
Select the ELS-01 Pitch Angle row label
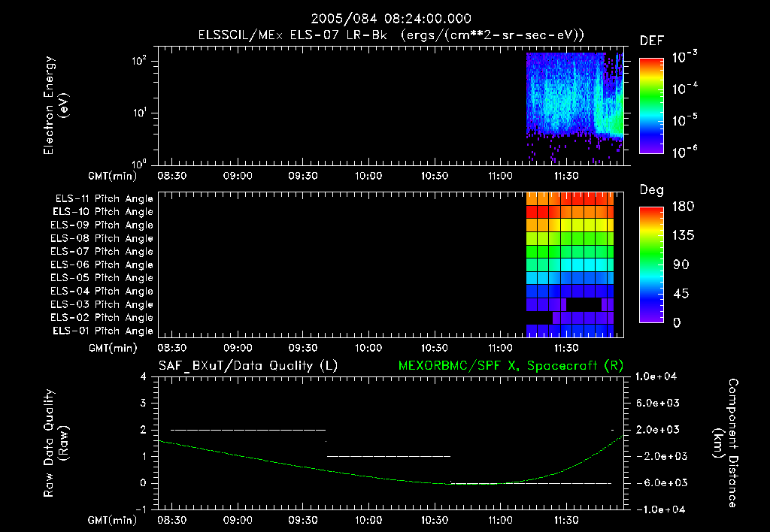coord(103,331)
